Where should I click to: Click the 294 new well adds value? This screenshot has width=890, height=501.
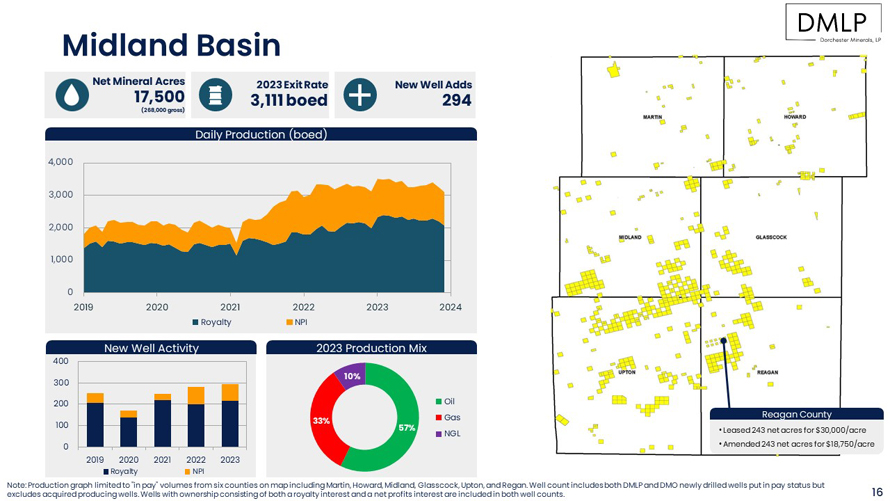[457, 100]
